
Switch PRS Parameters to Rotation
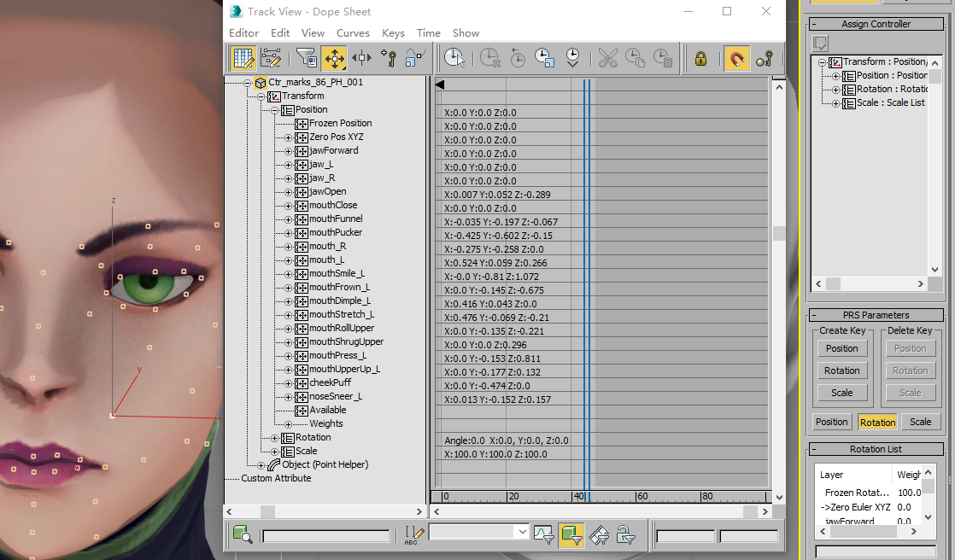877,422
